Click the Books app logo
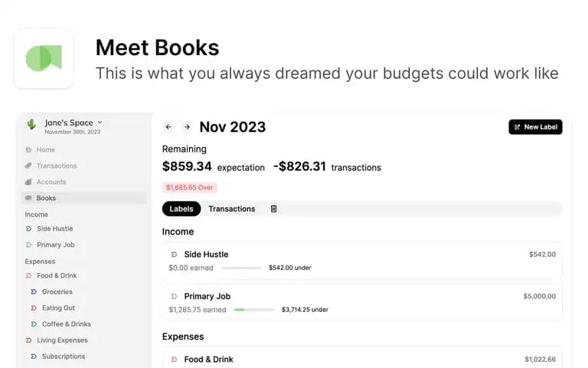Screen dimensions: 588x368 pos(44,58)
